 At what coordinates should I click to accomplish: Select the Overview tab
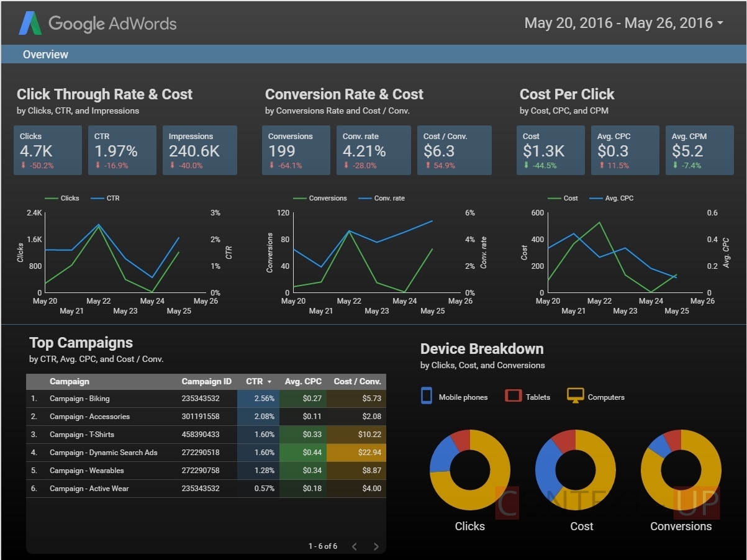point(45,55)
